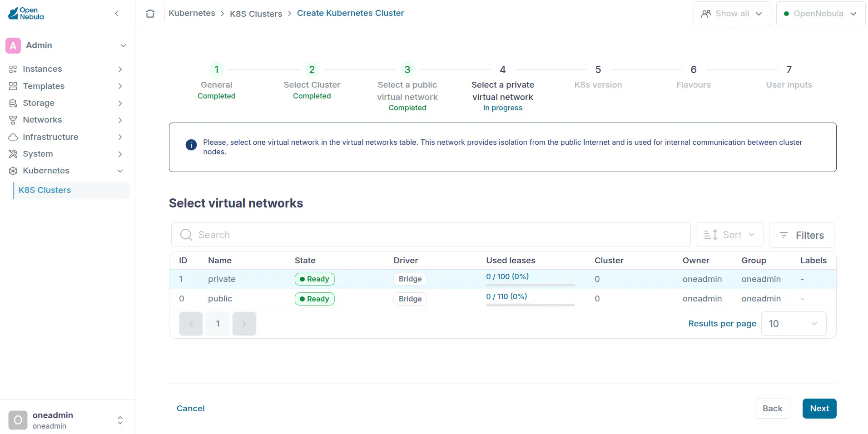Screen dimensions: 868x434
Task: Click Bridge driver tag of public network
Action: pyautogui.click(x=410, y=299)
